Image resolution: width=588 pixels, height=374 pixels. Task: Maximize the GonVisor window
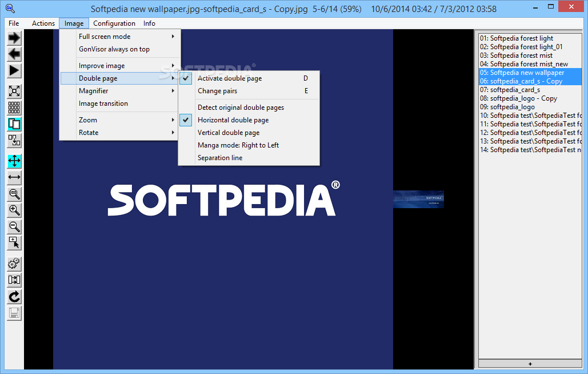(x=550, y=7)
